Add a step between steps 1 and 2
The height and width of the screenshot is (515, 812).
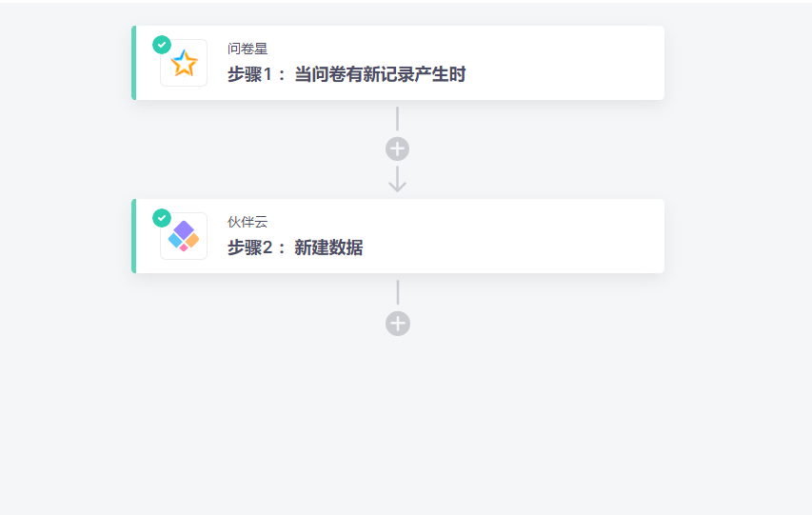click(x=397, y=149)
